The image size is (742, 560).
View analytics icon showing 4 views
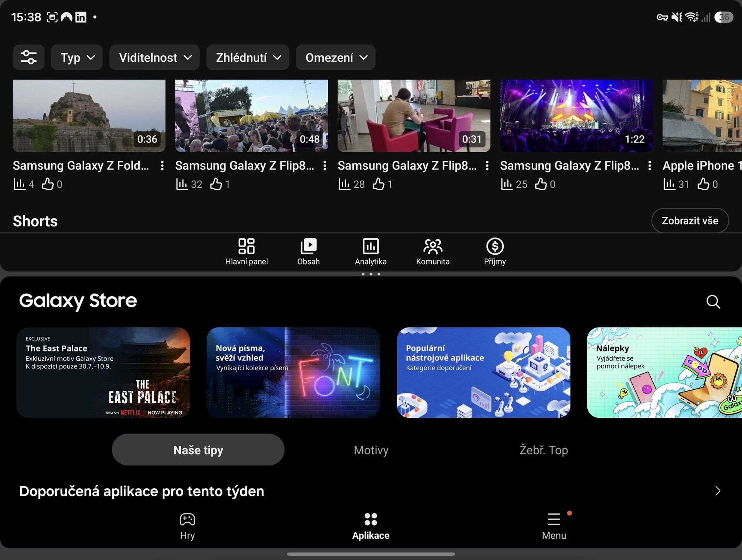click(19, 184)
